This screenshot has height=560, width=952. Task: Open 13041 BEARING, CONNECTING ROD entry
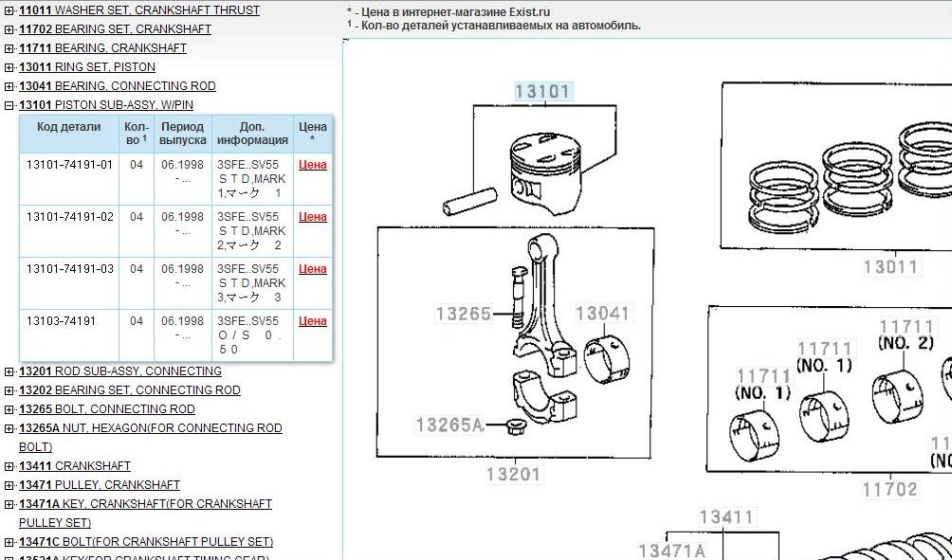117,86
